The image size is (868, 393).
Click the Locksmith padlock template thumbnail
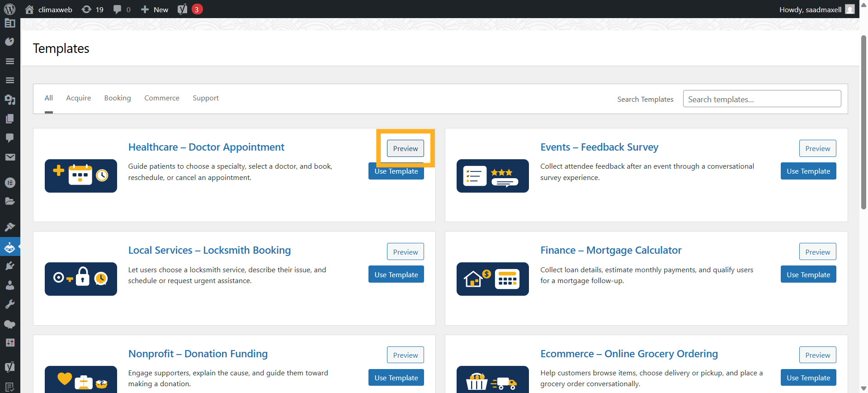[81, 279]
